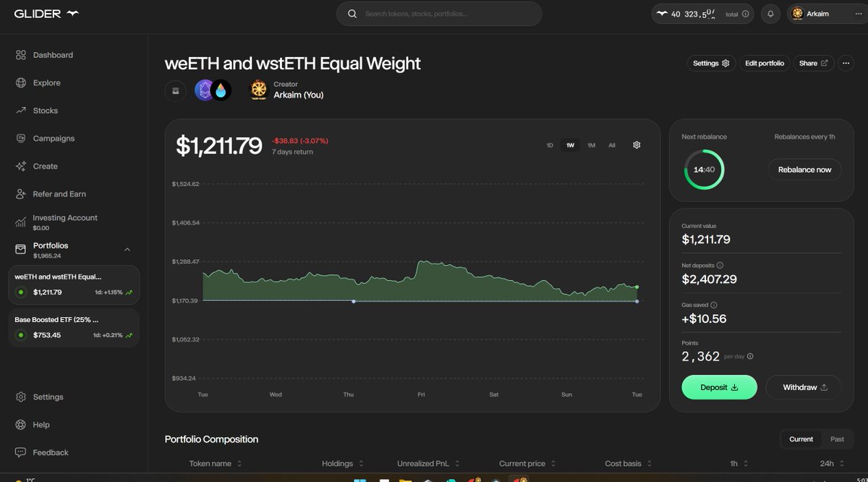Open the points balance total info icon

(746, 14)
